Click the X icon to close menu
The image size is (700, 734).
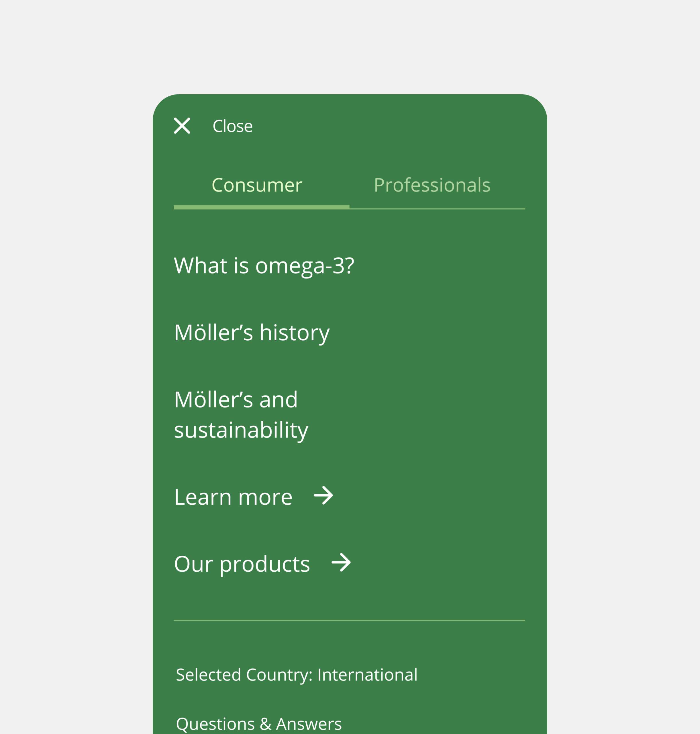pos(182,126)
